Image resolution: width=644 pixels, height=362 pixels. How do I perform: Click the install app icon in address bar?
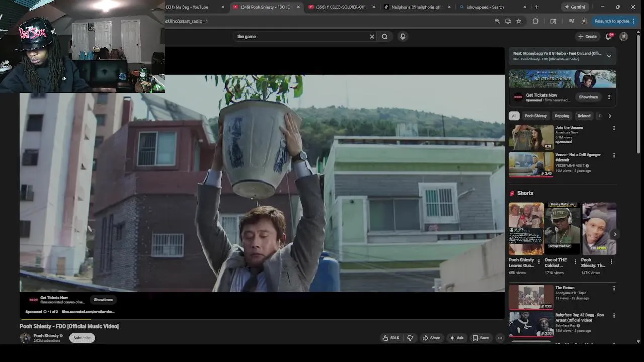click(508, 21)
